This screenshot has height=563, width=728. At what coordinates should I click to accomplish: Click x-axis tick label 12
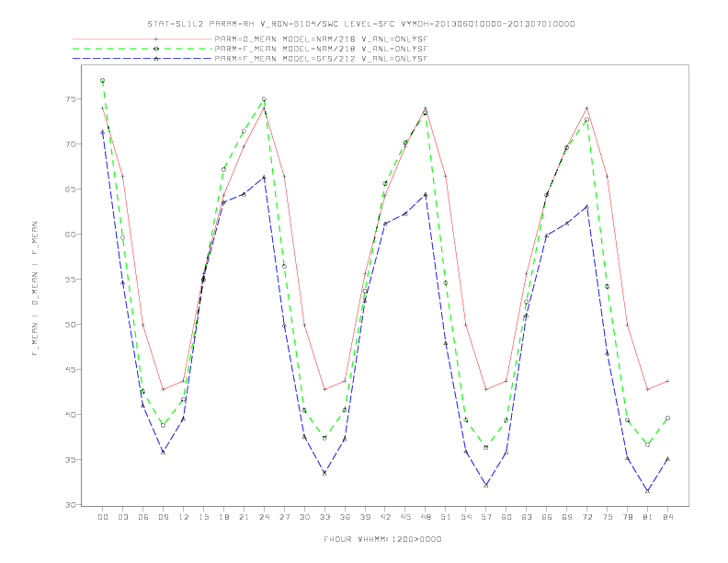[184, 517]
